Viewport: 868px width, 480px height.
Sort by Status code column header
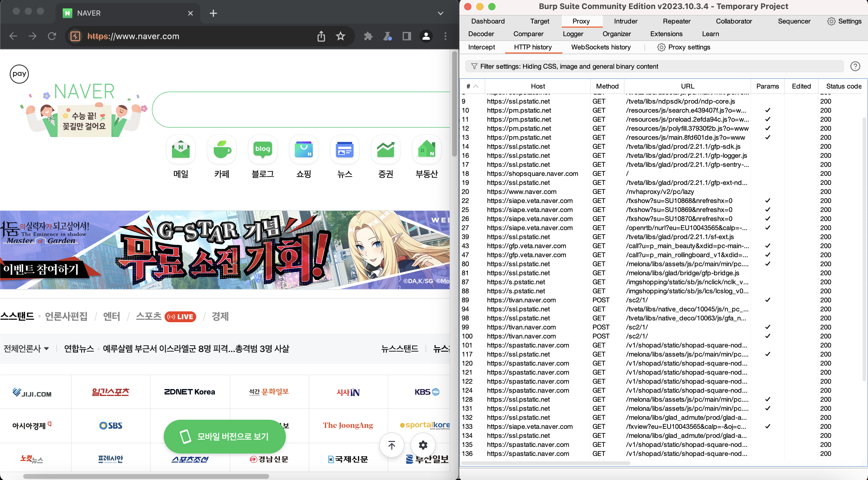click(843, 86)
